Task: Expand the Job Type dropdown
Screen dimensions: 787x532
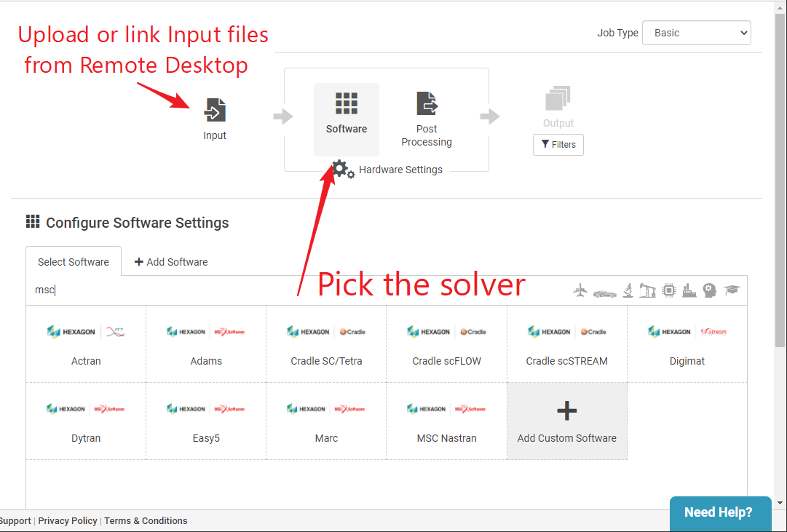Action: 696,33
